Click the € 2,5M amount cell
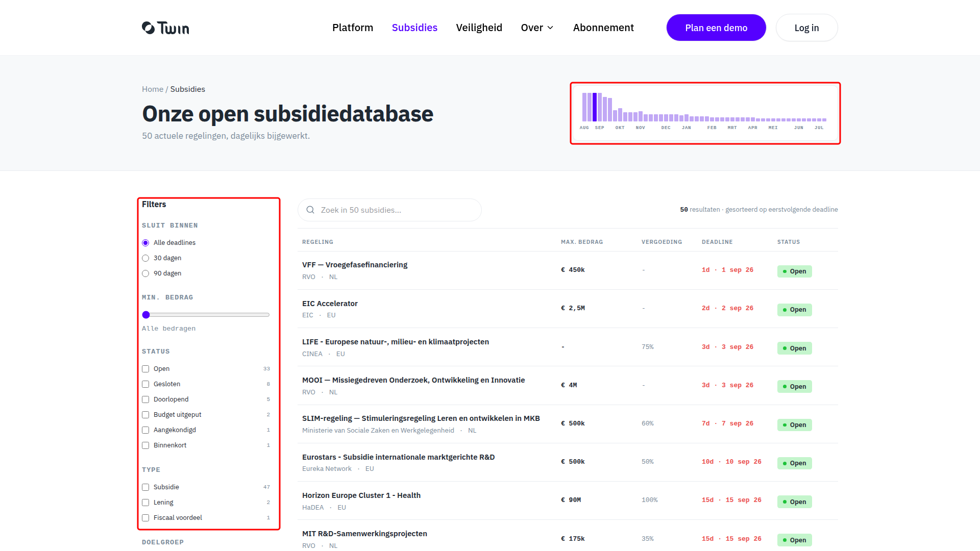 tap(573, 308)
